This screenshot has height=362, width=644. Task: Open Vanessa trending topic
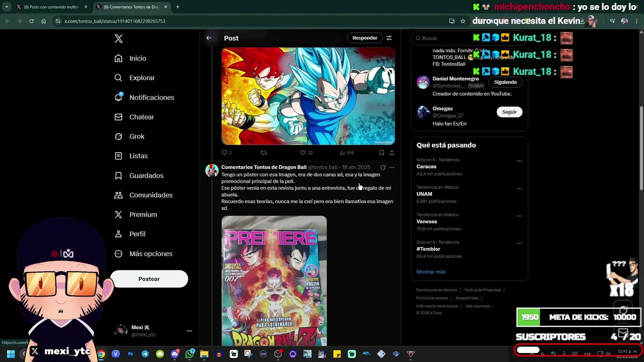[427, 221]
